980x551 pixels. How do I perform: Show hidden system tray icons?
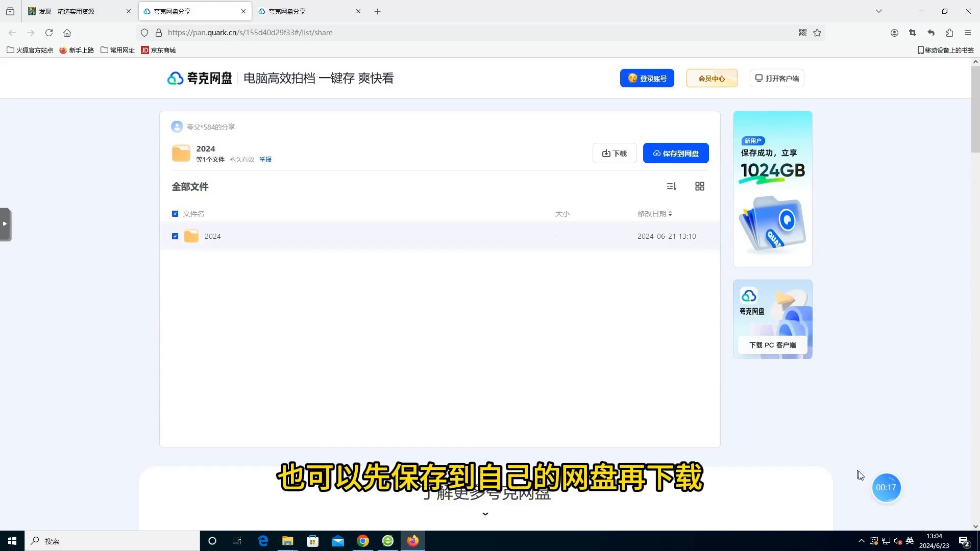point(862,541)
